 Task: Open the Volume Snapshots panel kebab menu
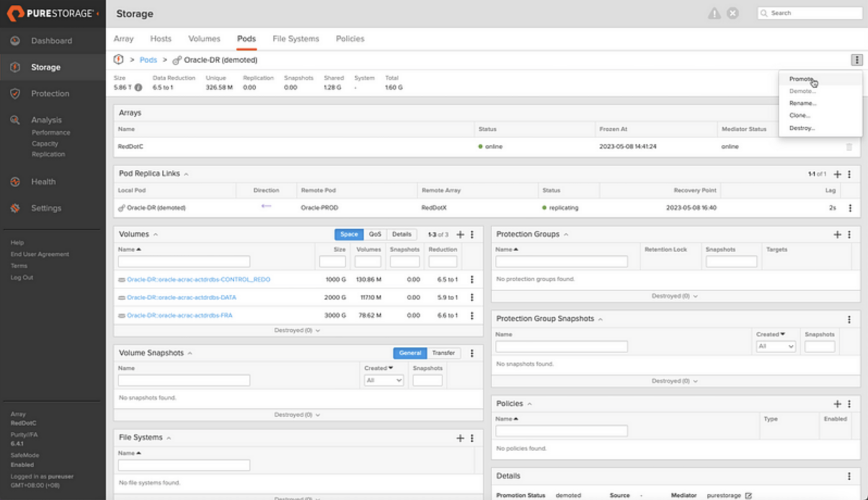pos(472,353)
